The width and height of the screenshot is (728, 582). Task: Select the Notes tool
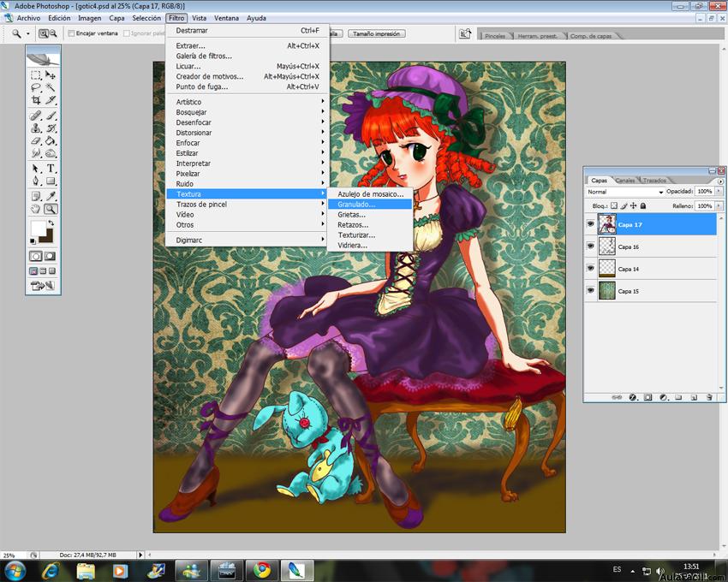[x=36, y=196]
